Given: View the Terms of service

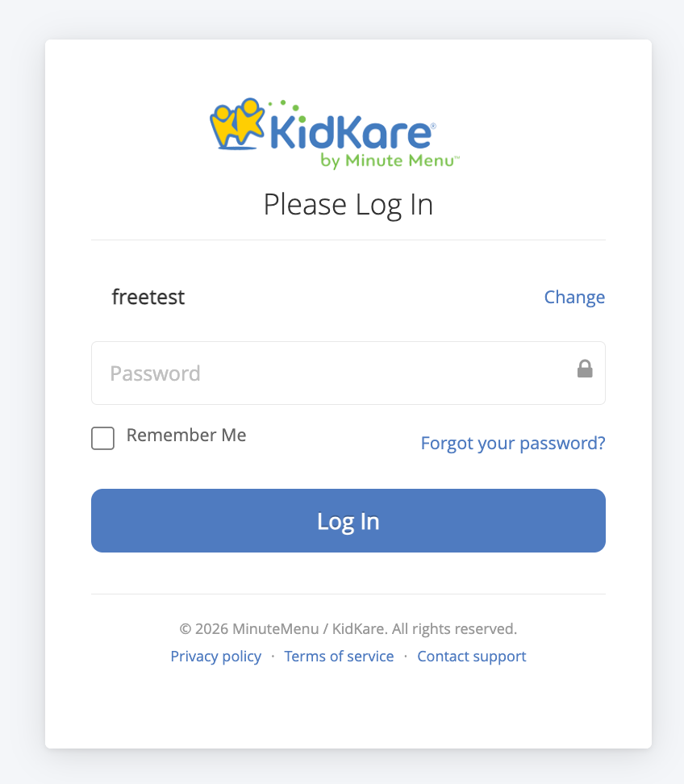Looking at the screenshot, I should [339, 656].
